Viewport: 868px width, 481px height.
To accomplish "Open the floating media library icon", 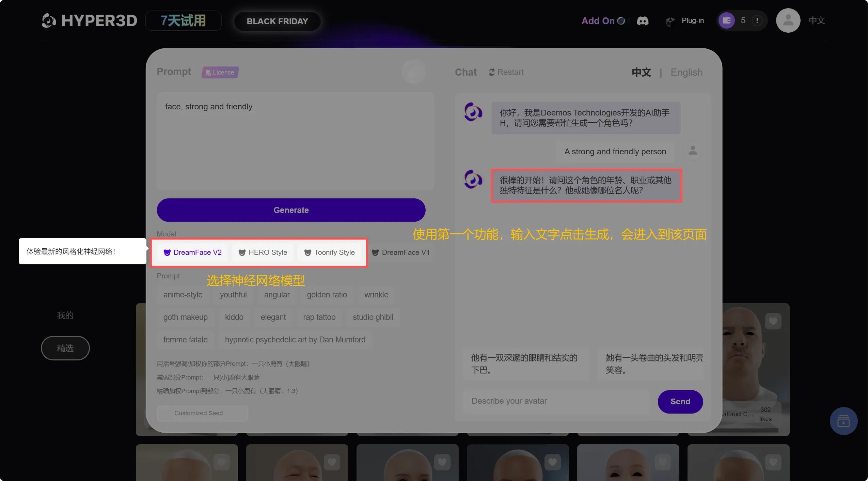I will (x=843, y=421).
